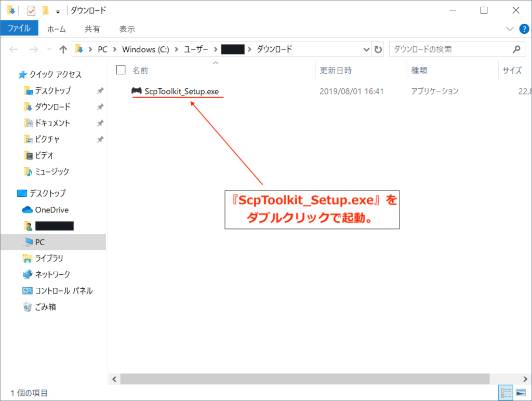Open the ファイル tab
The height and width of the screenshot is (401, 532).
coord(19,28)
